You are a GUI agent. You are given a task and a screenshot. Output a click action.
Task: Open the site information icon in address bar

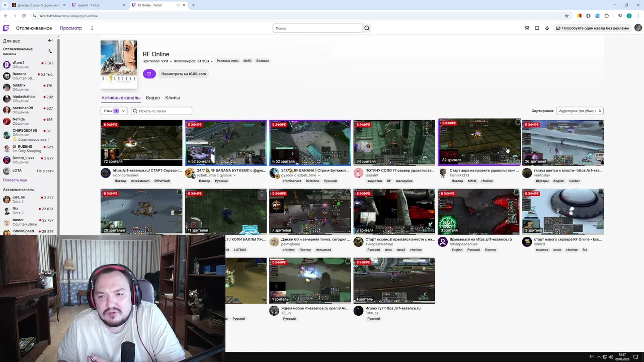coord(34,16)
